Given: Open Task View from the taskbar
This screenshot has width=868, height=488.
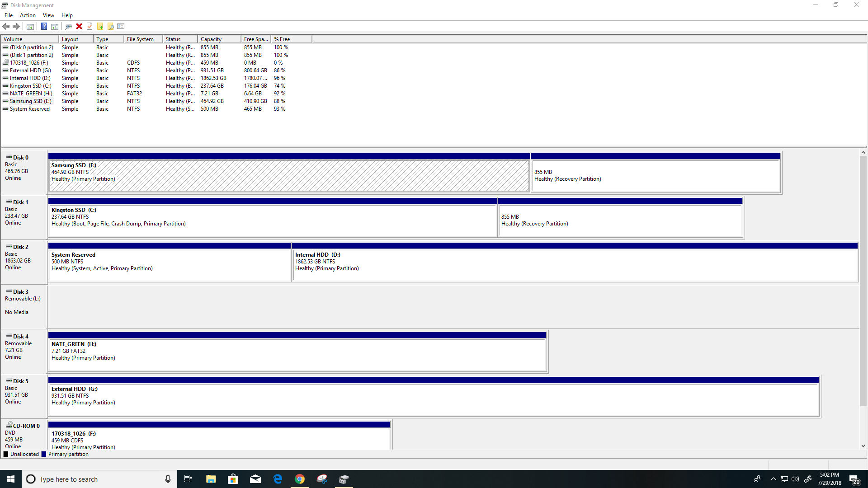Looking at the screenshot, I should 188,479.
